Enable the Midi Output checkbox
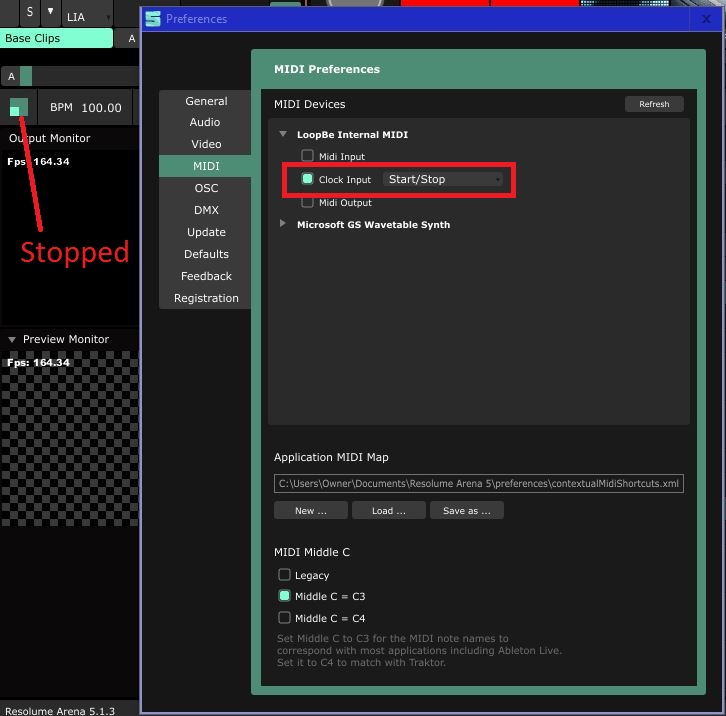The width and height of the screenshot is (726, 716). [x=308, y=202]
